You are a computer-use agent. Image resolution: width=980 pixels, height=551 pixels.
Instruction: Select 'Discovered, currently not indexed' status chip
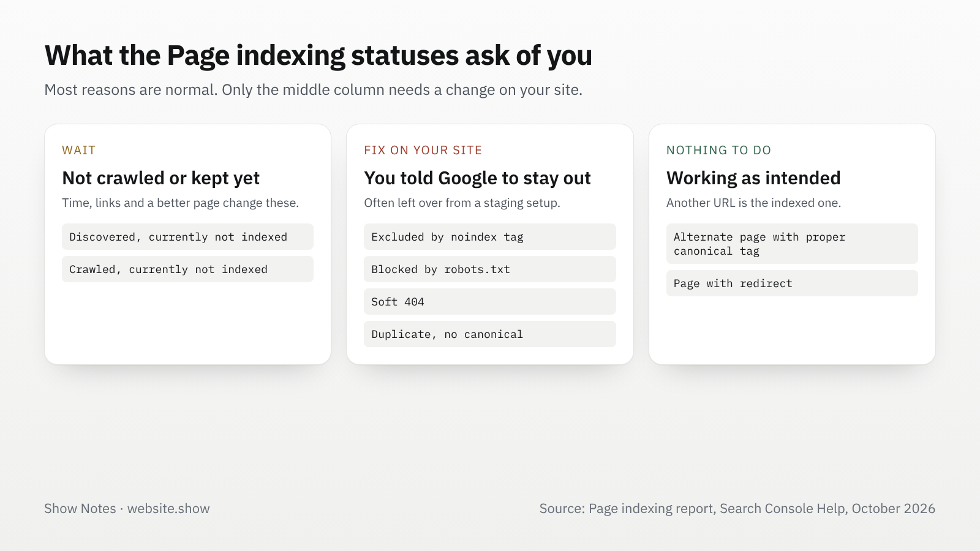(187, 236)
